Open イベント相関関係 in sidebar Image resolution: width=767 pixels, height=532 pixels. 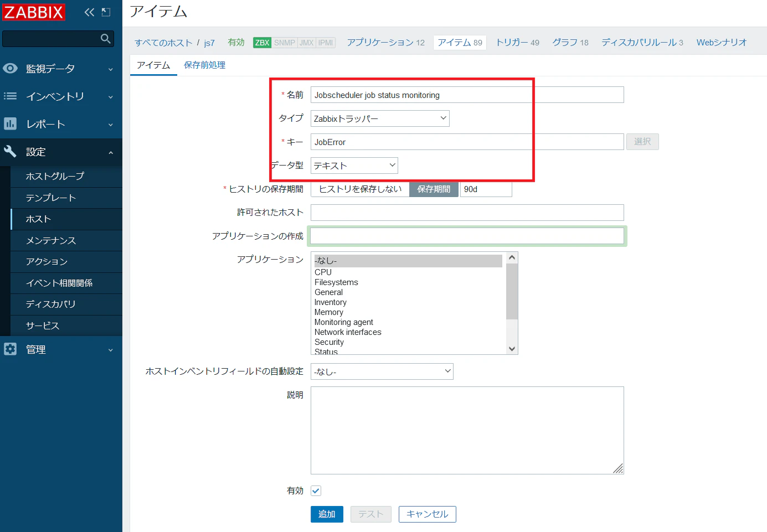click(x=66, y=283)
